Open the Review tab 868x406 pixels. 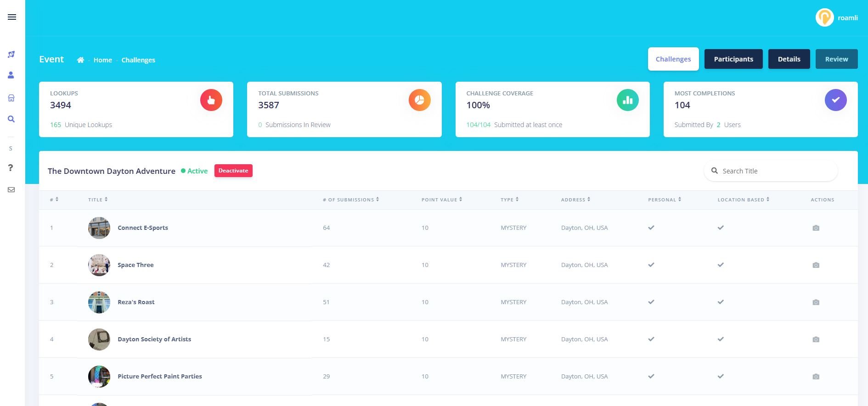coord(836,59)
